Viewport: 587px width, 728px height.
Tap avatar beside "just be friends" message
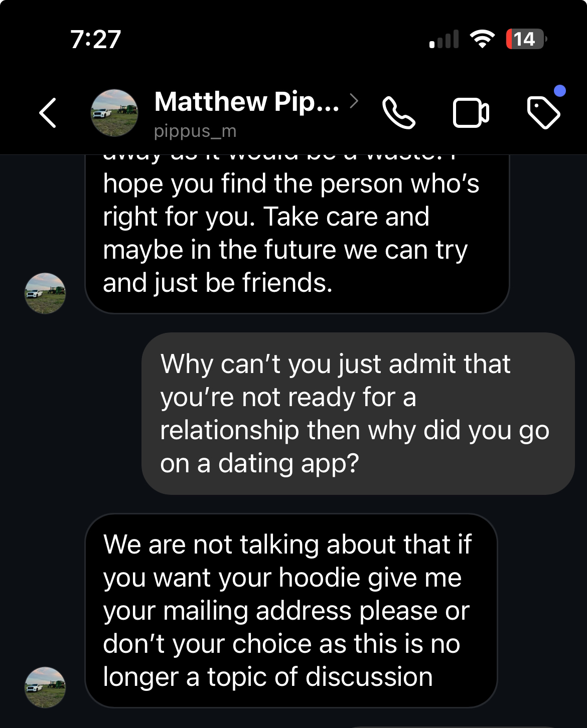coord(45,293)
